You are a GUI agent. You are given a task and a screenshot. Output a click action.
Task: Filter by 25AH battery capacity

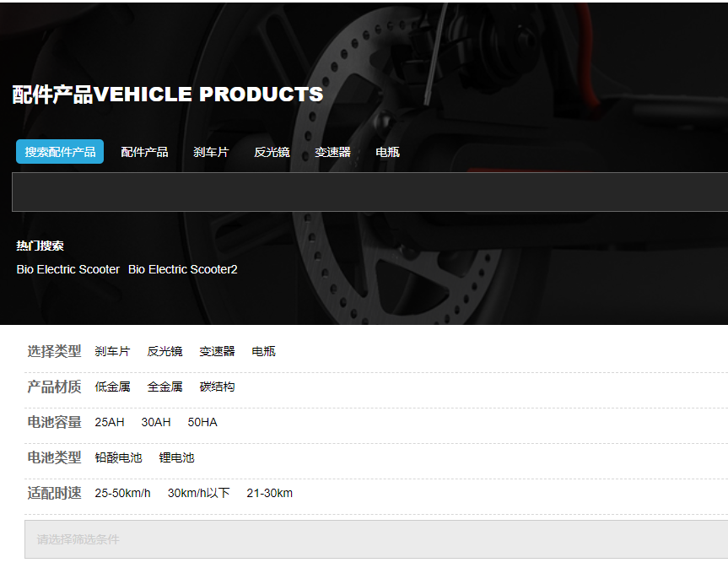coord(109,422)
